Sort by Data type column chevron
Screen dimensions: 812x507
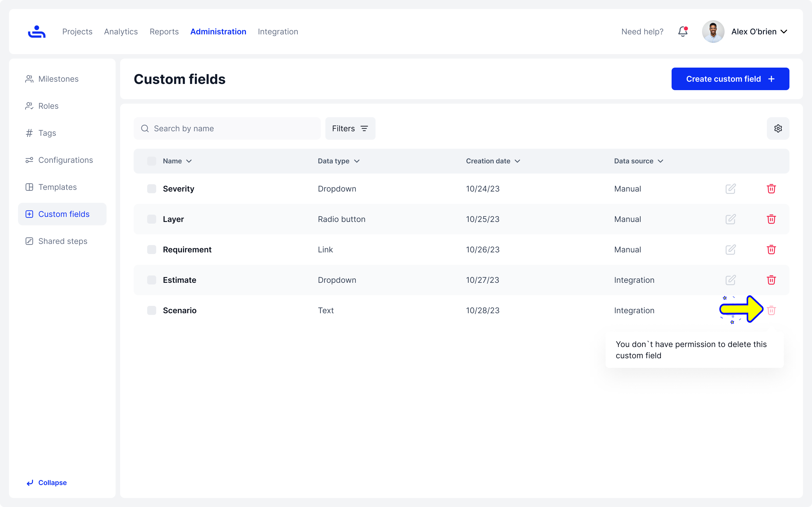coord(357,161)
